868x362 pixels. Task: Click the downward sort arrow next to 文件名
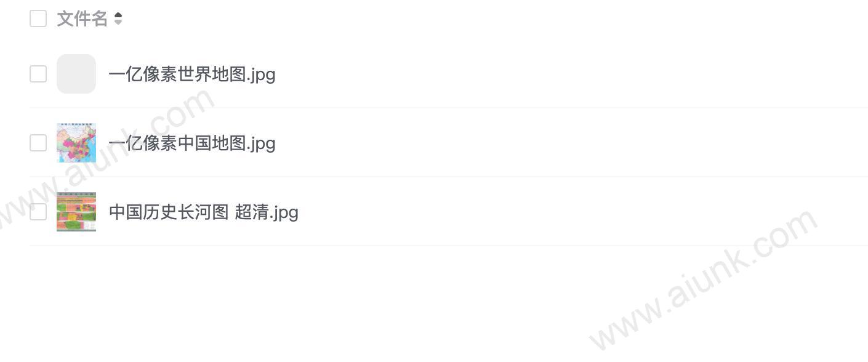click(x=118, y=23)
